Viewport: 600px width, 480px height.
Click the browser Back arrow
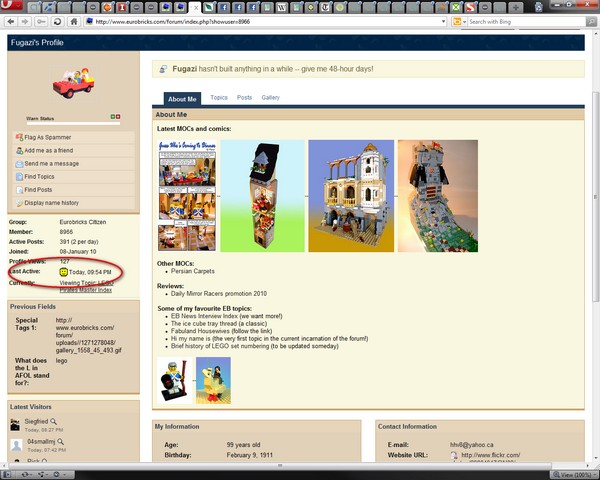coord(13,21)
